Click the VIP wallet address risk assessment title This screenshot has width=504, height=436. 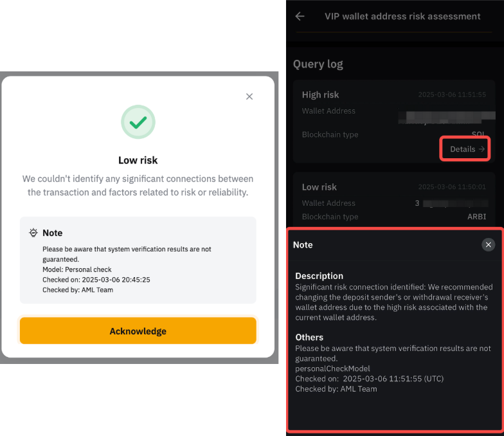point(402,16)
